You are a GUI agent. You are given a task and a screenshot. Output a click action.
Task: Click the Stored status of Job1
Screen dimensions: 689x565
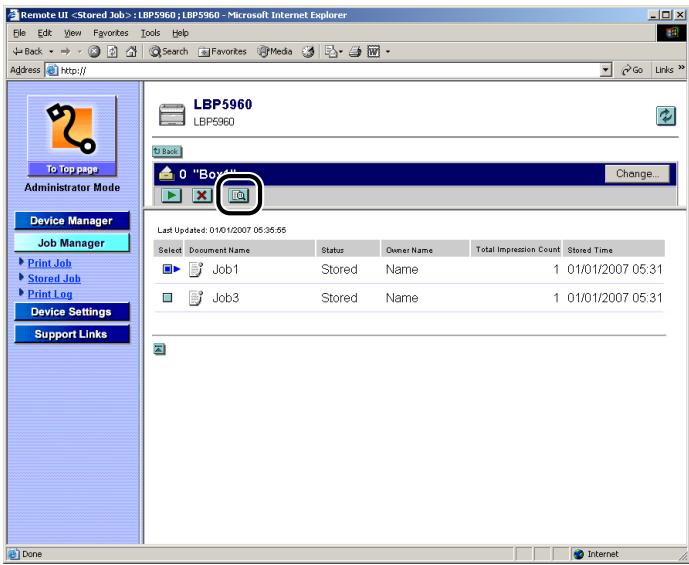tap(339, 269)
